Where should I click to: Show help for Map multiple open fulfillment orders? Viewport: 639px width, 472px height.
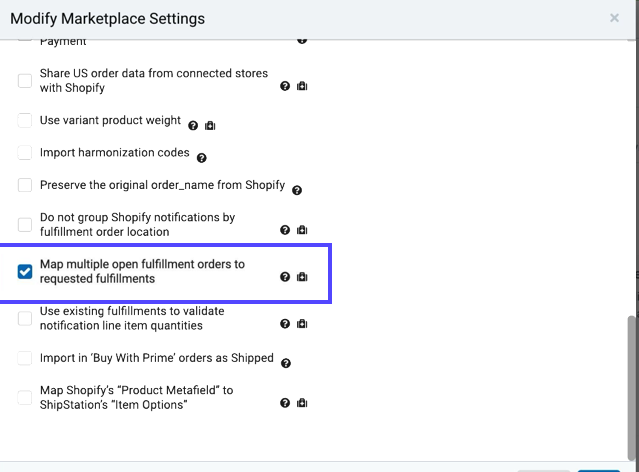coord(285,277)
